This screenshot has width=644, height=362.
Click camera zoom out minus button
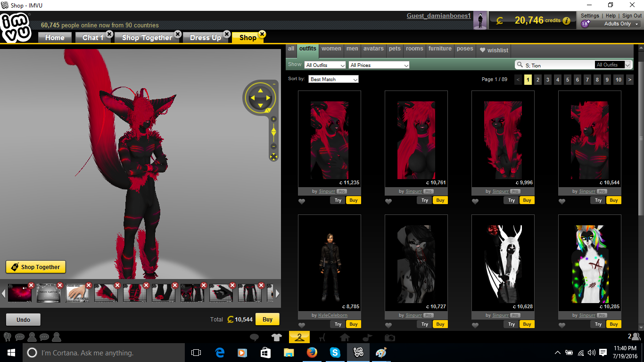tap(273, 147)
